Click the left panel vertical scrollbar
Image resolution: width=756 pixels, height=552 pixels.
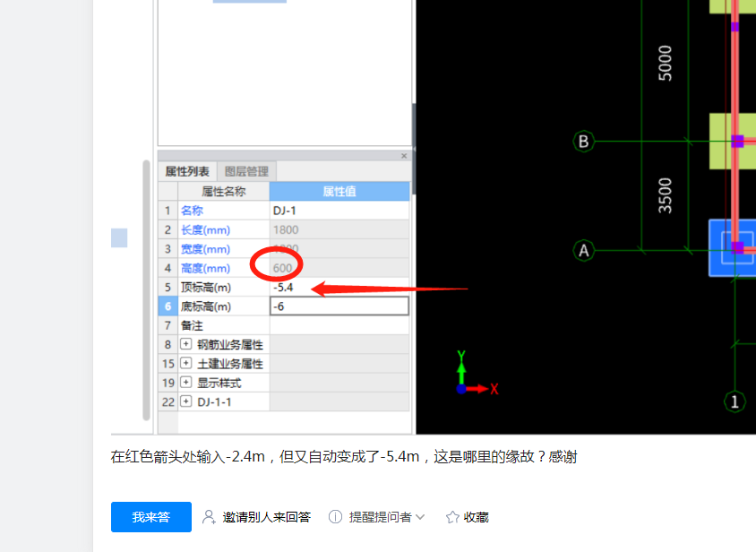pyautogui.click(x=146, y=290)
